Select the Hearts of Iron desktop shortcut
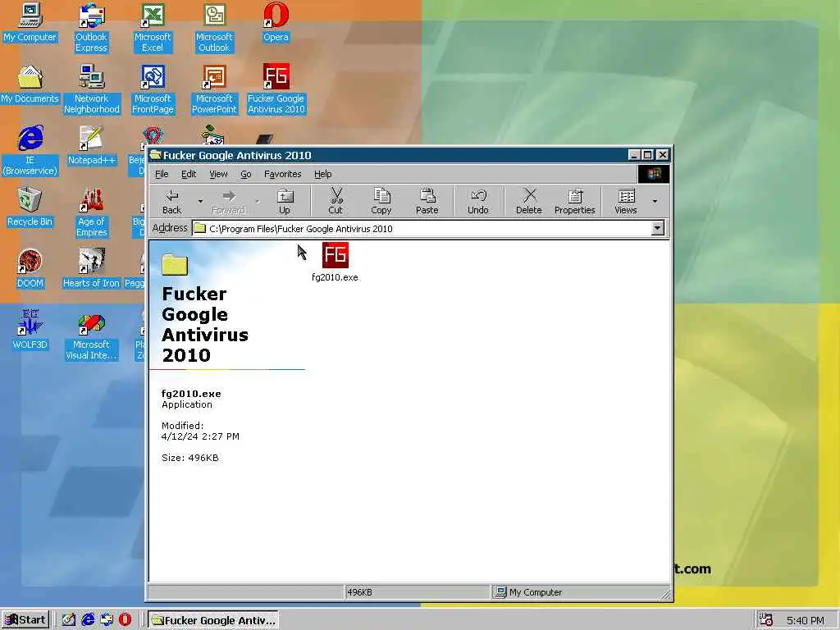This screenshot has width=840, height=630. pyautogui.click(x=91, y=269)
